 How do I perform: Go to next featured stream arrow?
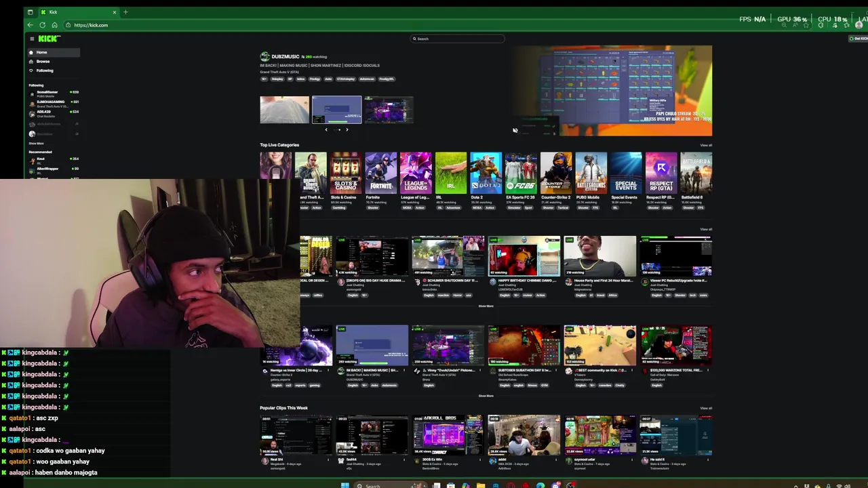[347, 129]
